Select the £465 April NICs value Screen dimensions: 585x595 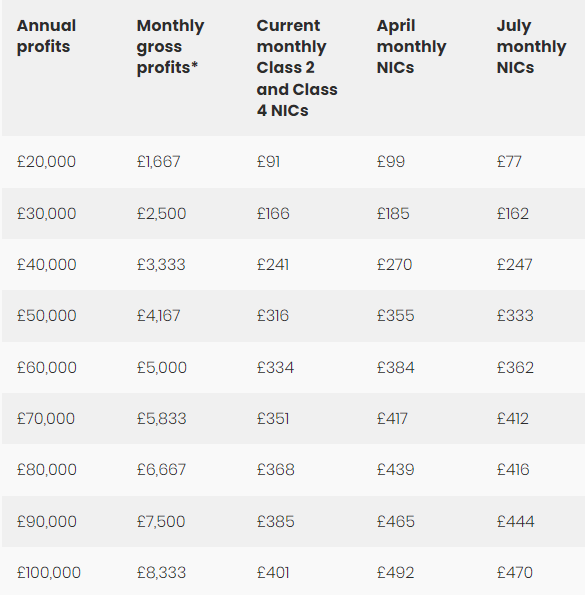(395, 521)
